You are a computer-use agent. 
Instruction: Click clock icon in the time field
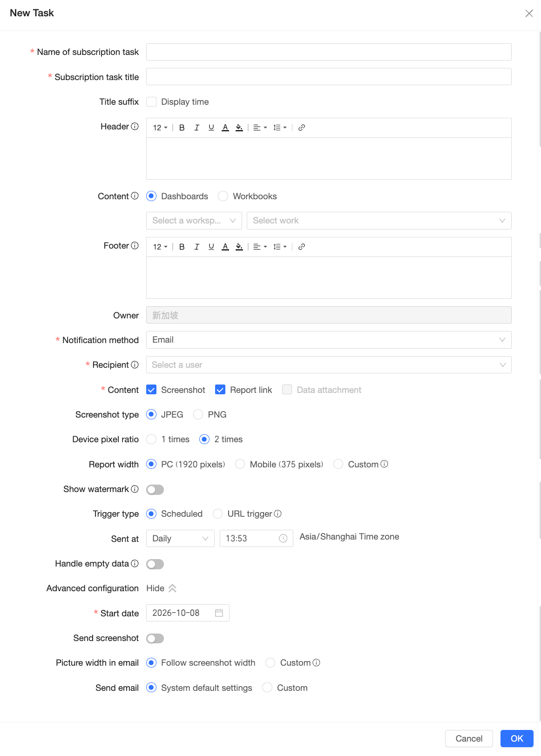point(283,538)
